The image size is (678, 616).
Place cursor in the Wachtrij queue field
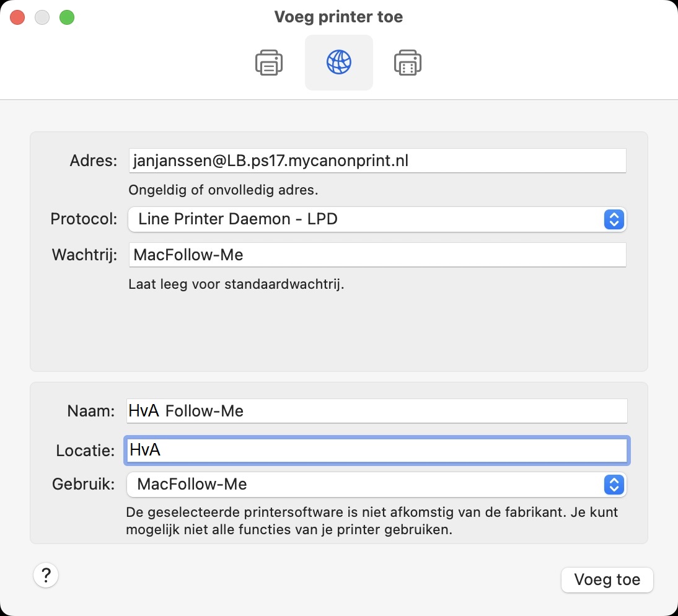[x=376, y=254]
